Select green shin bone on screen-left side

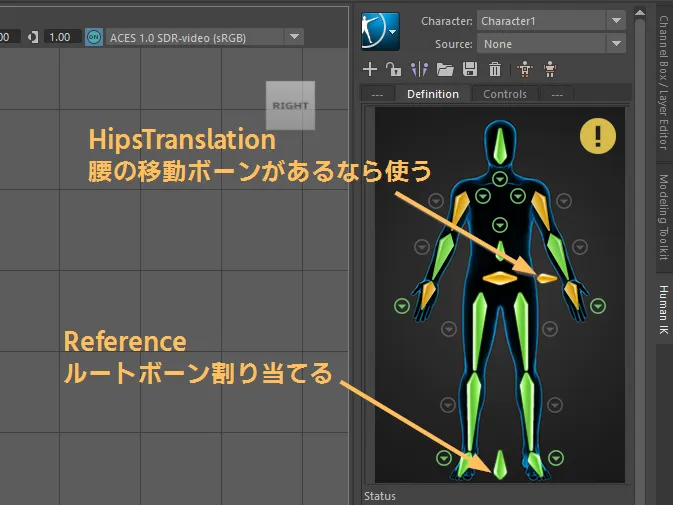[x=473, y=412]
